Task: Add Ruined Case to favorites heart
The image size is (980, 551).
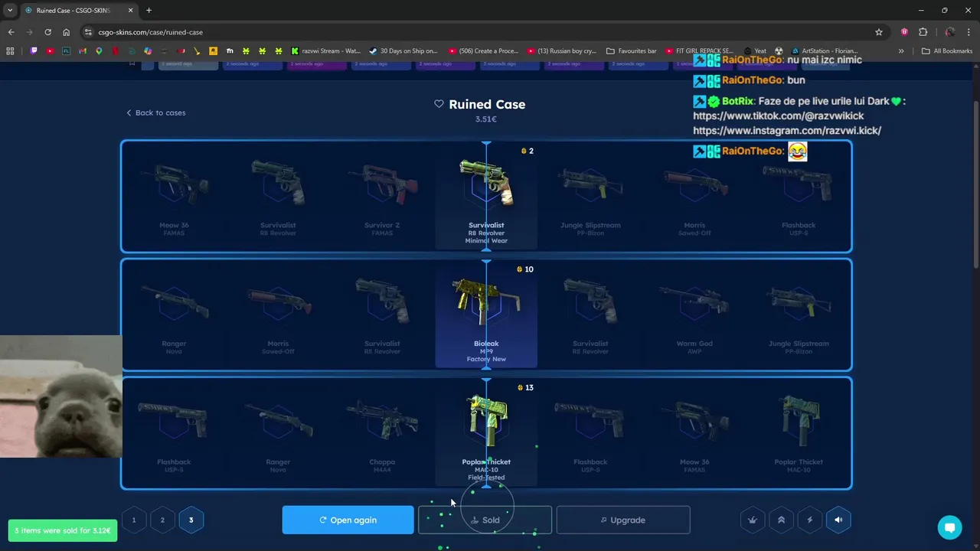Action: coord(439,104)
